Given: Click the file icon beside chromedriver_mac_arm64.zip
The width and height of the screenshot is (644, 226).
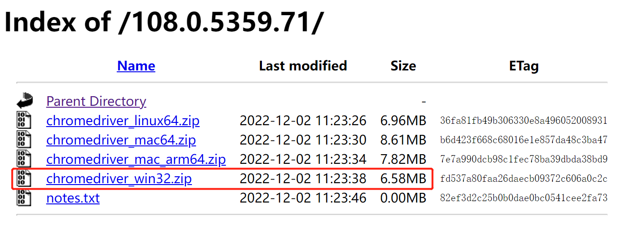Looking at the screenshot, I should click(24, 159).
